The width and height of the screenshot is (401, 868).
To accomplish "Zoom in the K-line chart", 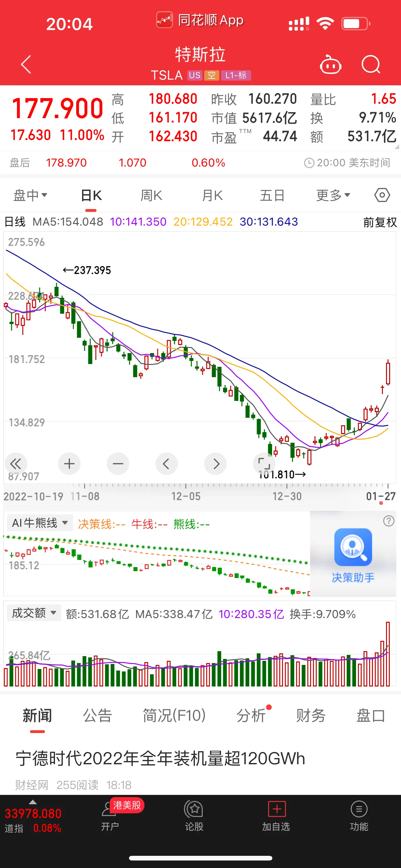I will [69, 464].
